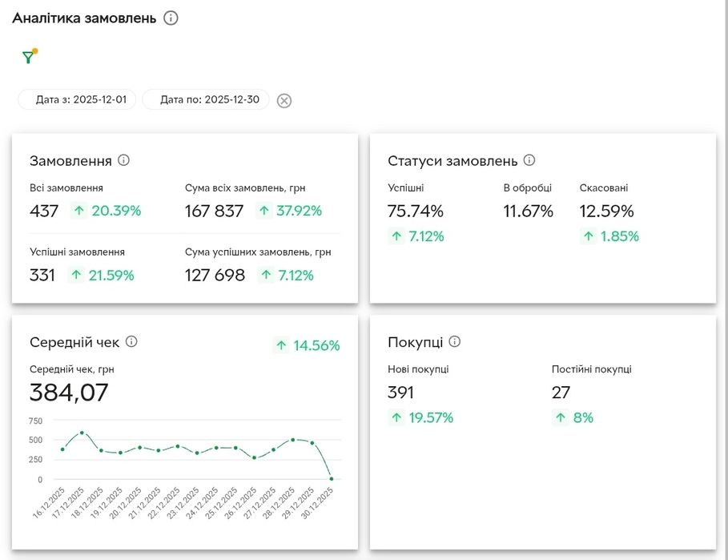Click the 28.12.2025 data point on chart

(293, 440)
